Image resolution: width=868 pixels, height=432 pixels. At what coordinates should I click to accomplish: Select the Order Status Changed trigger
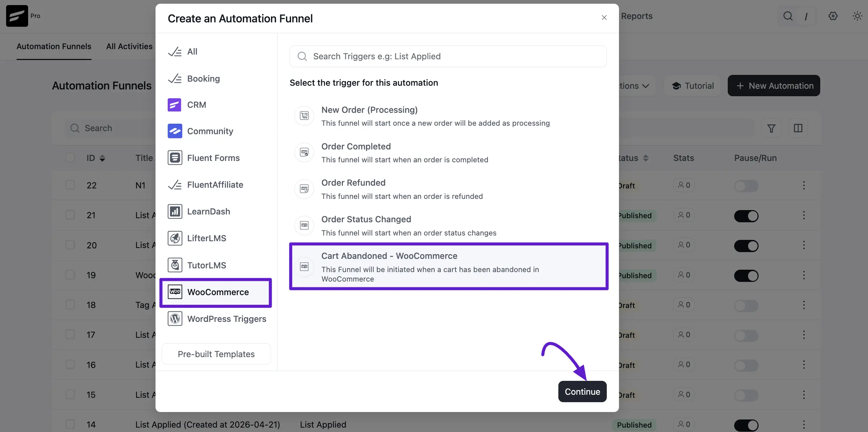point(448,226)
